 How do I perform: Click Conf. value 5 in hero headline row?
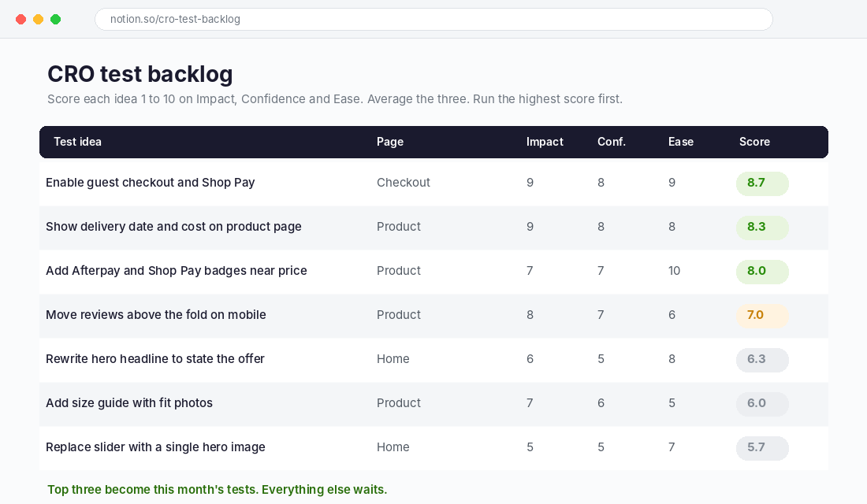pyautogui.click(x=601, y=359)
